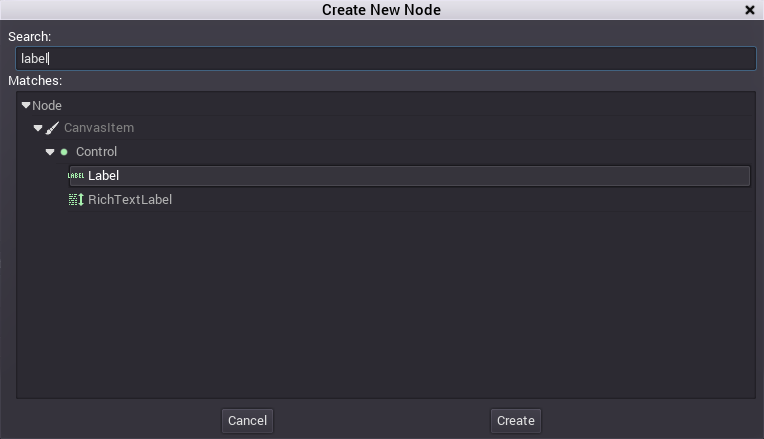Choose RichTextLabel from the matches list
The width and height of the screenshot is (764, 439).
(130, 200)
